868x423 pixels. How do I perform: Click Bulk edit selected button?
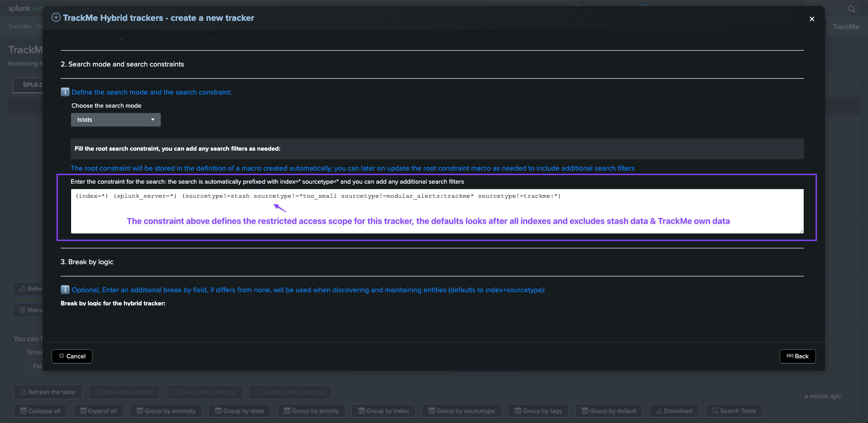coord(124,392)
